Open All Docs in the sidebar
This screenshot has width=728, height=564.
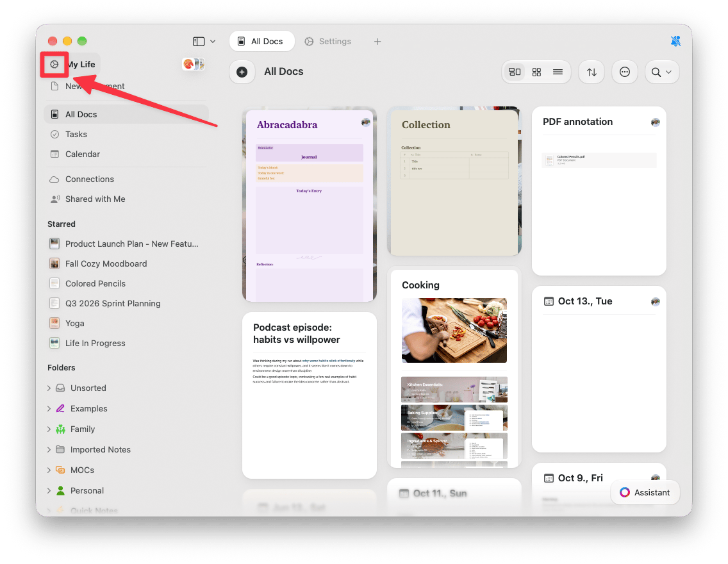[x=126, y=114]
